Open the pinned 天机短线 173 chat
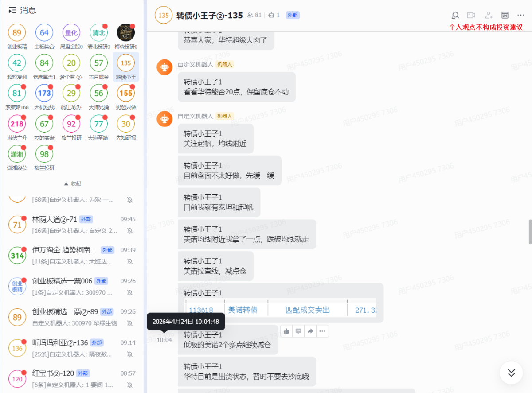 44,94
